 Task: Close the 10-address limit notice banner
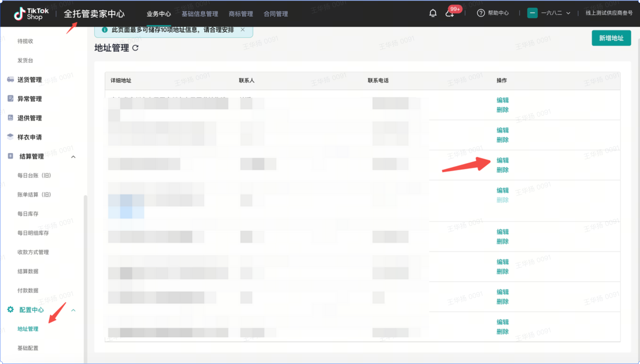tap(243, 30)
